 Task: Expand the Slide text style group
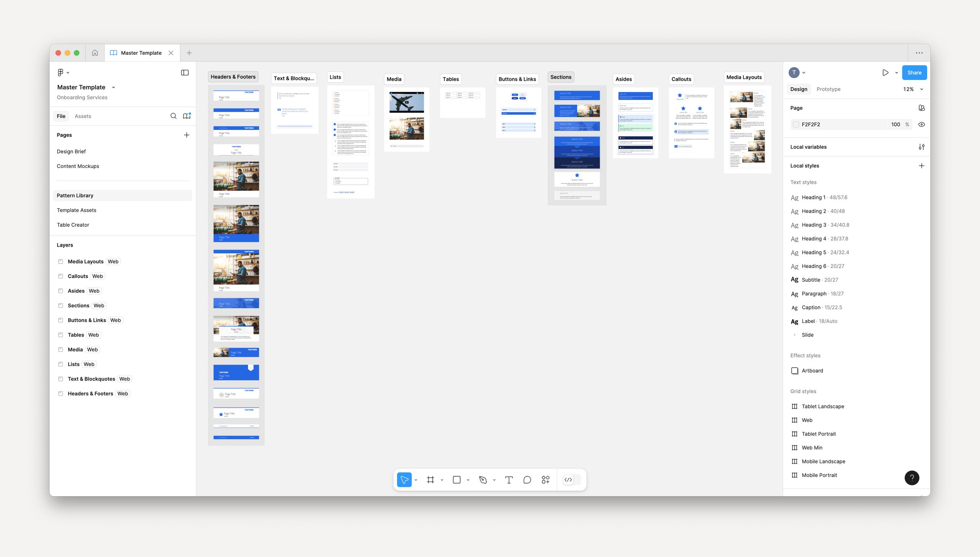(795, 335)
